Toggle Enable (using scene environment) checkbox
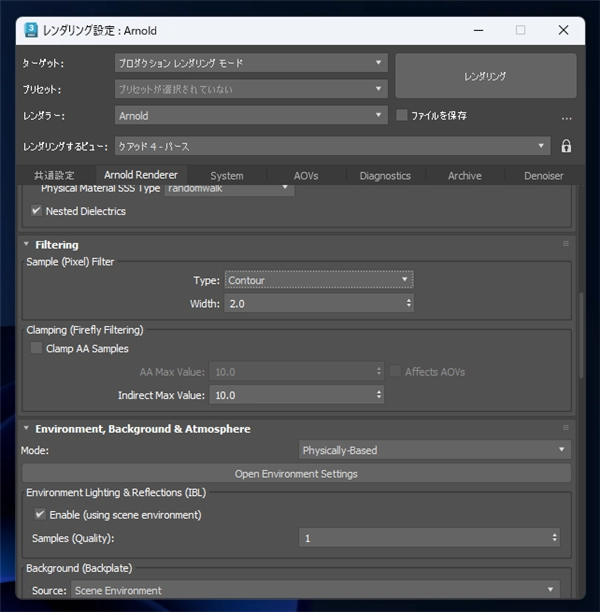Viewport: 600px width, 612px height. pos(40,514)
